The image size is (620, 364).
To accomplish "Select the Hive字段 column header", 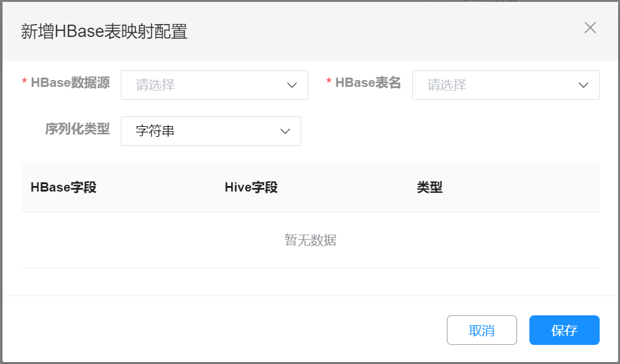I will 251,188.
